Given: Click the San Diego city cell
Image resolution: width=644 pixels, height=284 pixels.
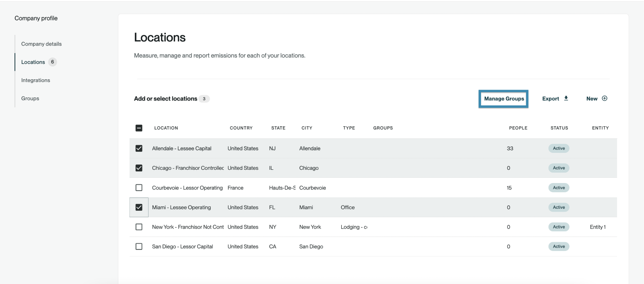Looking at the screenshot, I should pyautogui.click(x=311, y=247).
